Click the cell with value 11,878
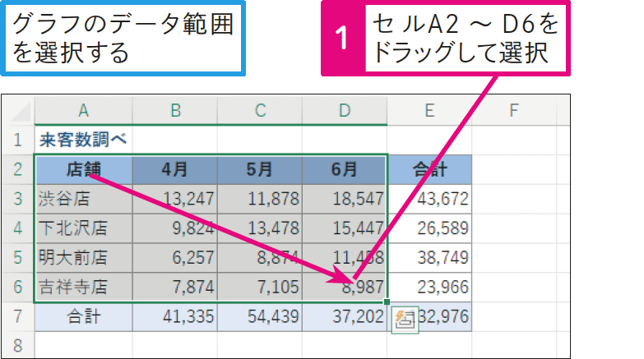The image size is (644, 359). [260, 199]
